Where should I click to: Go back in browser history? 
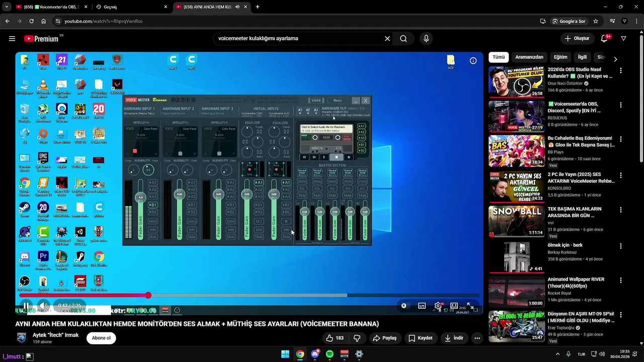(7, 21)
